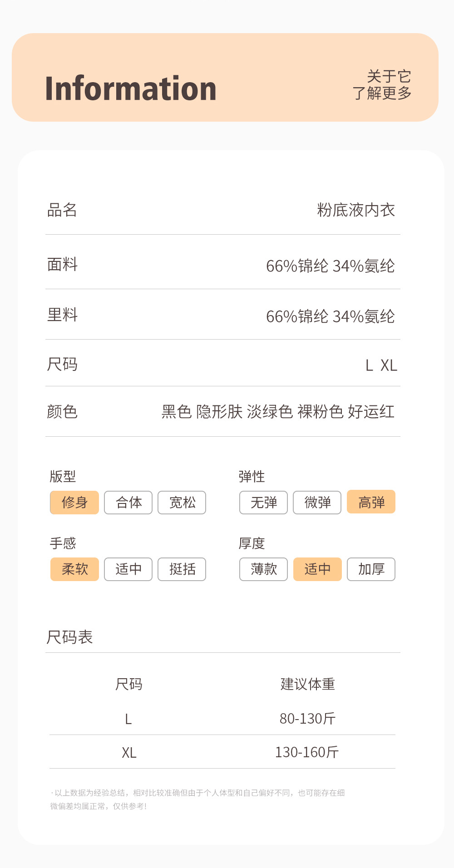This screenshot has width=454, height=868.
Task: Click the 好运红 color name
Action: click(x=371, y=412)
